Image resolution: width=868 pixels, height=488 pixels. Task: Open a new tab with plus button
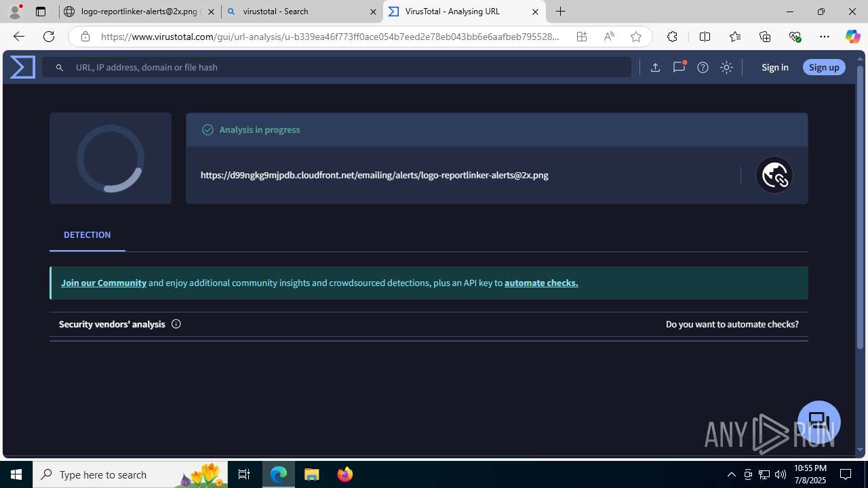coord(561,12)
